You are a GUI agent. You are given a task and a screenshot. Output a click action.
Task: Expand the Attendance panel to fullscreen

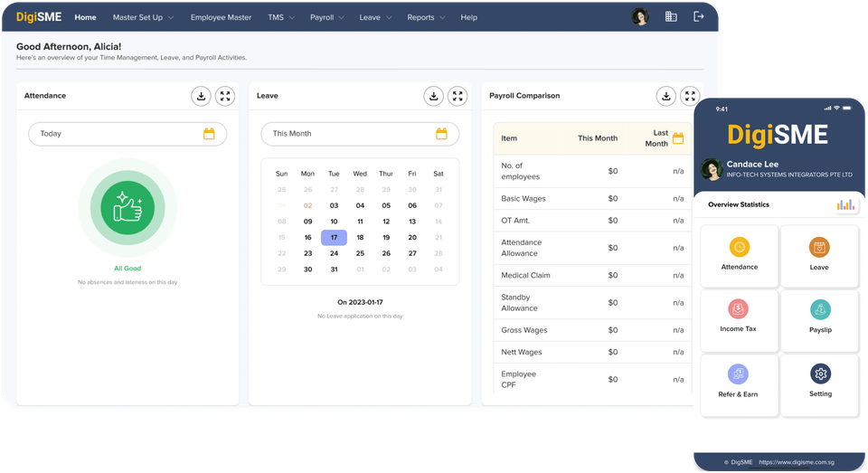click(x=225, y=96)
